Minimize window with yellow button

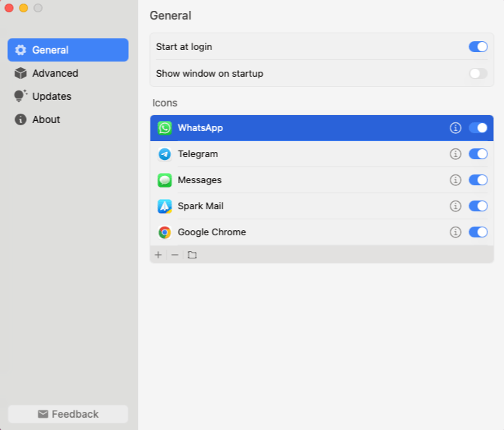pos(23,8)
